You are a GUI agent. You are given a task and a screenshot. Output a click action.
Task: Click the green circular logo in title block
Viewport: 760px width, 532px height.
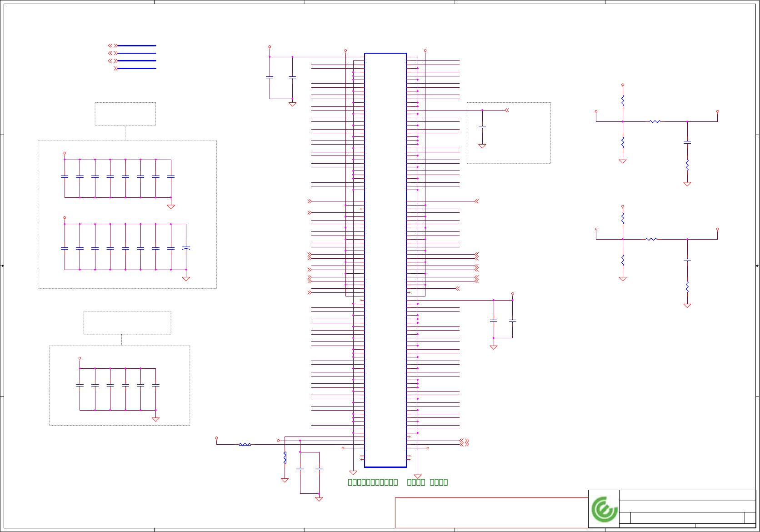604,509
